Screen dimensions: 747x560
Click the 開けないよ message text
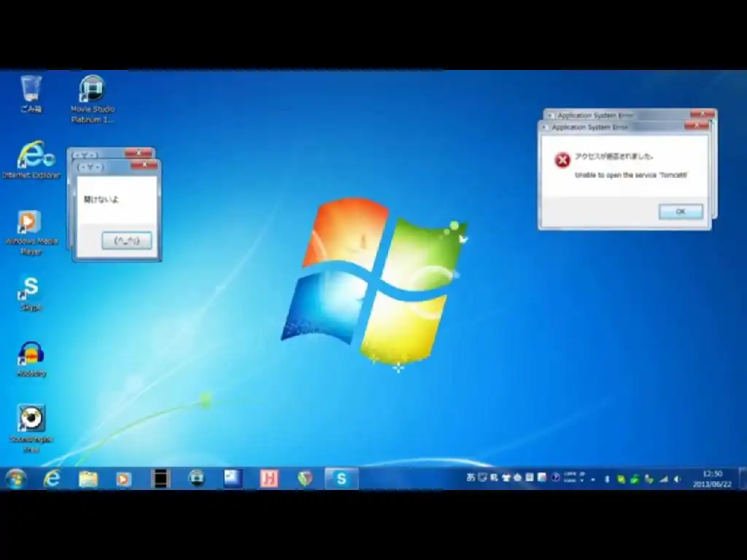point(101,200)
